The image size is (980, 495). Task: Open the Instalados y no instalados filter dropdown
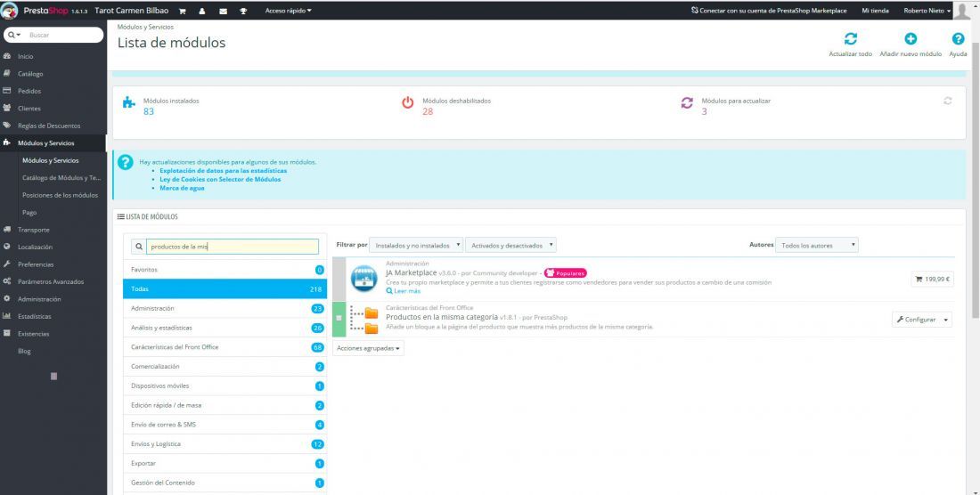pos(417,245)
